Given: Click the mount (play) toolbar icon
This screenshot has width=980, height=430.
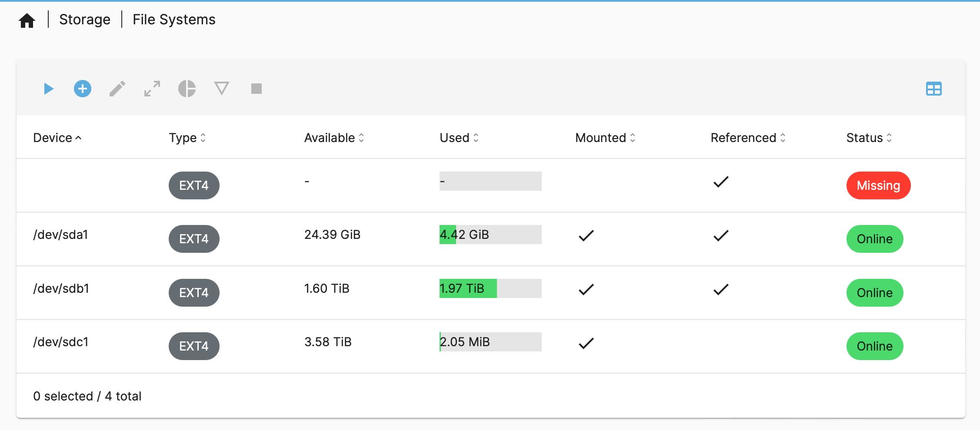Looking at the screenshot, I should click(x=48, y=89).
